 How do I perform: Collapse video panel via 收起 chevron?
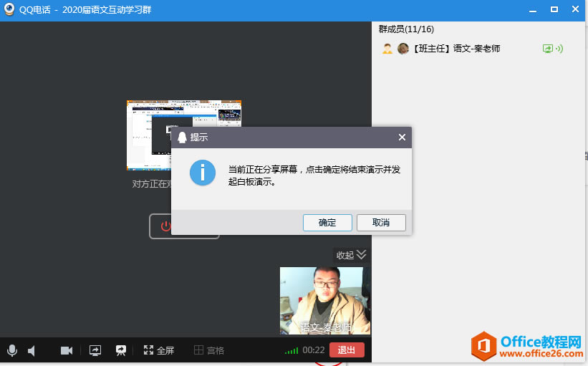pyautogui.click(x=351, y=255)
